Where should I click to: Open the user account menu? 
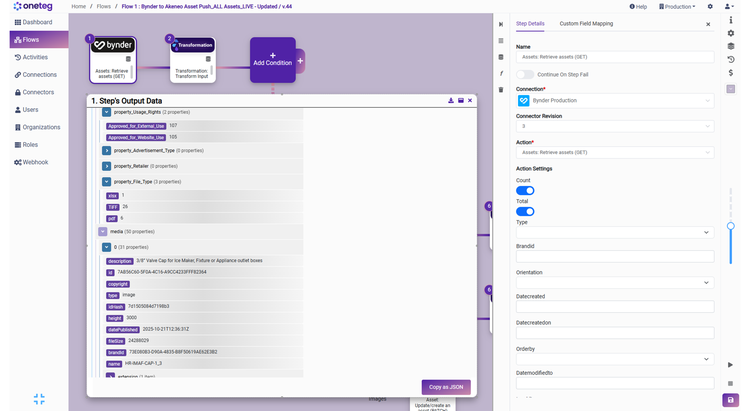(x=728, y=7)
